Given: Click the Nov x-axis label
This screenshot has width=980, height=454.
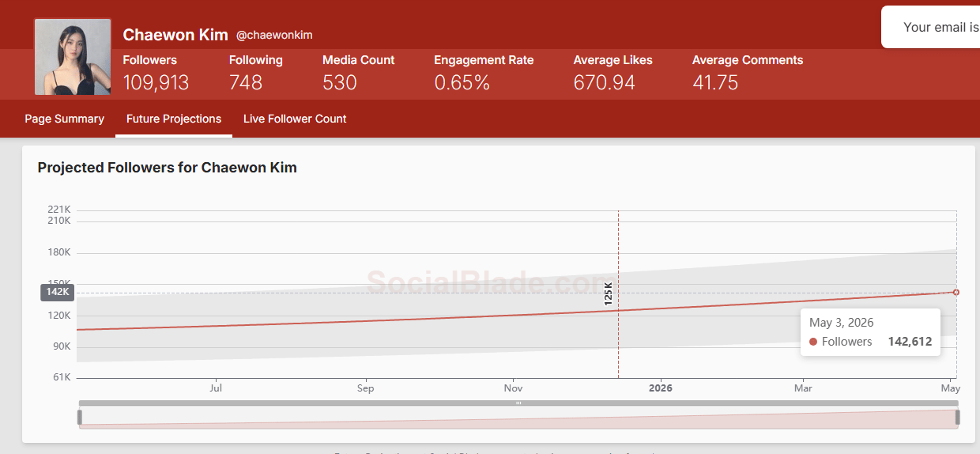Looking at the screenshot, I should pos(513,388).
